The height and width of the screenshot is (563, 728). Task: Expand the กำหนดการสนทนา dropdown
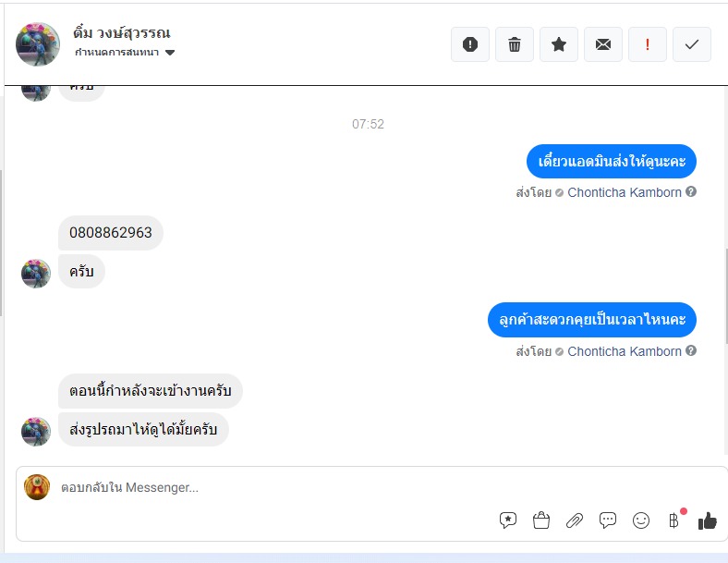tap(170, 53)
